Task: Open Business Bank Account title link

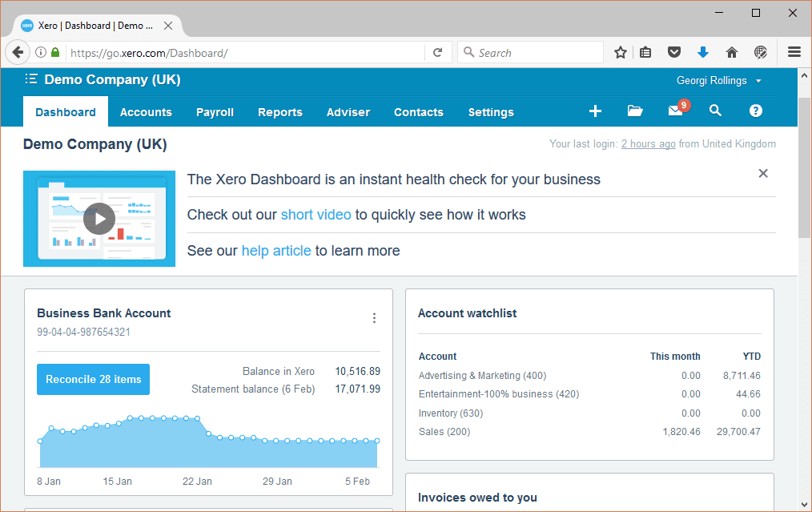Action: click(103, 313)
